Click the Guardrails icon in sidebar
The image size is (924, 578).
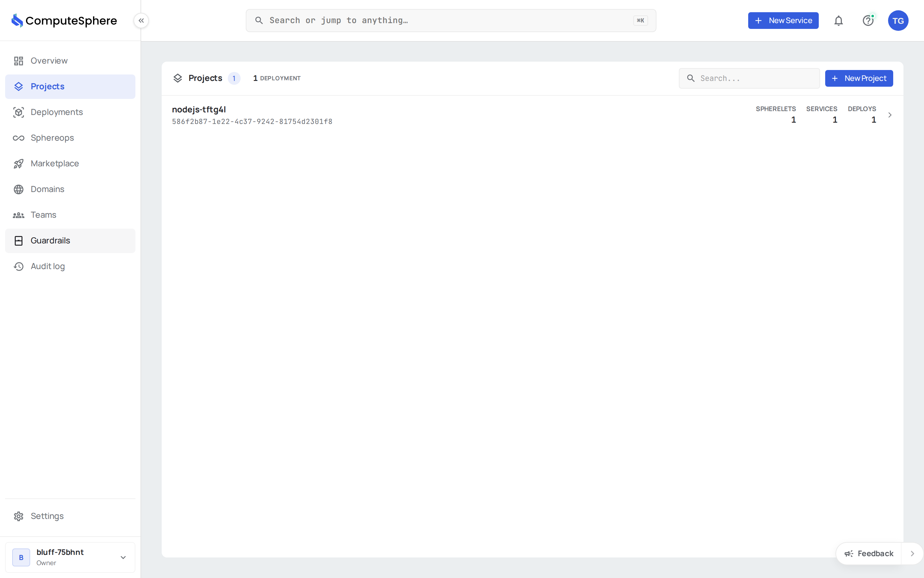click(x=19, y=241)
